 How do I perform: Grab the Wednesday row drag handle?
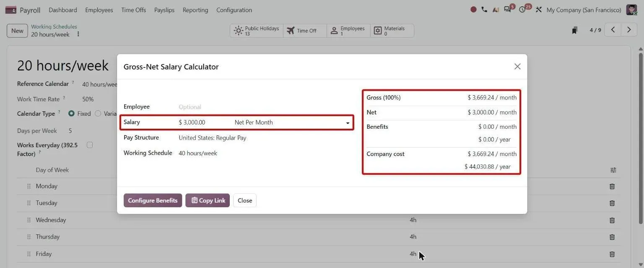(29, 220)
